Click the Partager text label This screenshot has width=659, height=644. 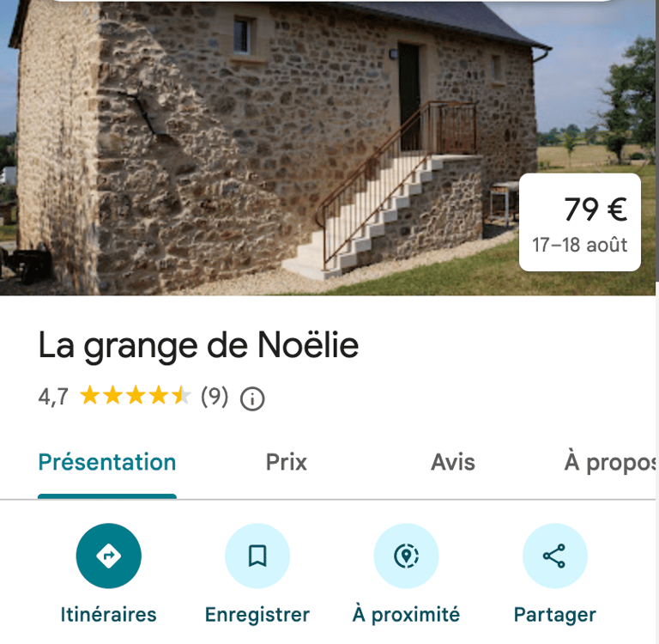555,615
